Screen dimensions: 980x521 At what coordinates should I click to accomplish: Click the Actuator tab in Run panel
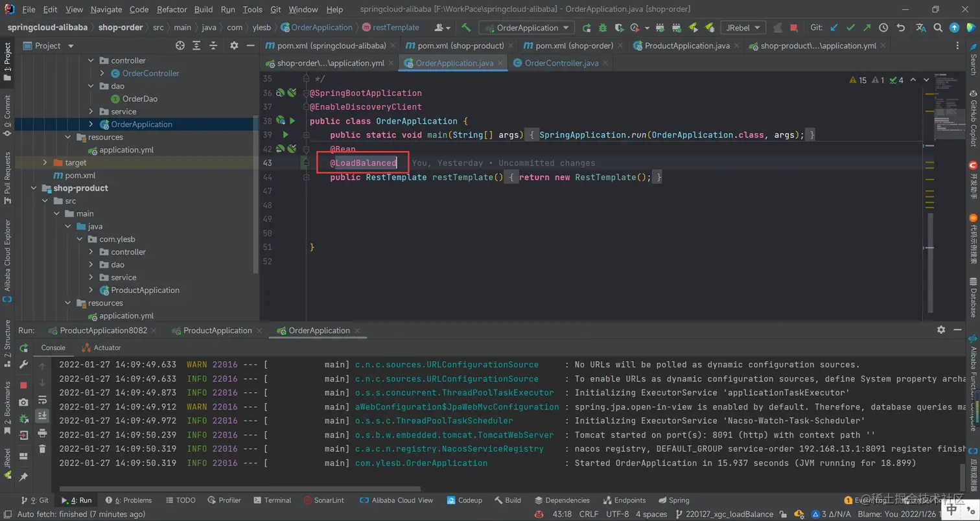click(102, 348)
